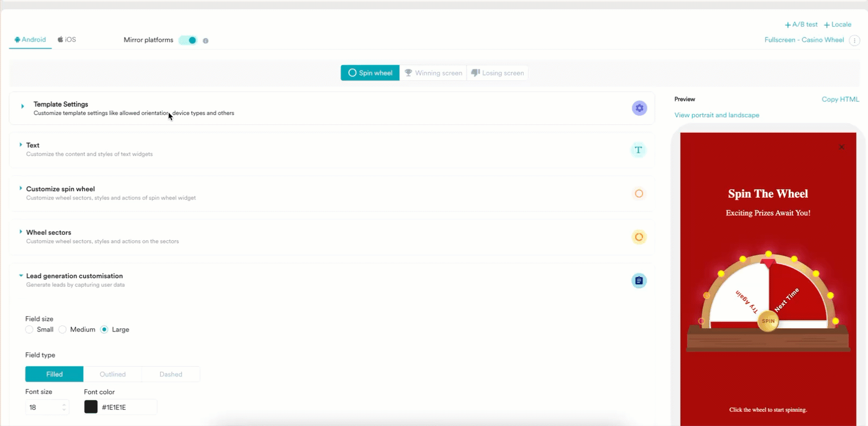Open the Font color swatch picker
This screenshot has height=426, width=868.
click(x=91, y=407)
